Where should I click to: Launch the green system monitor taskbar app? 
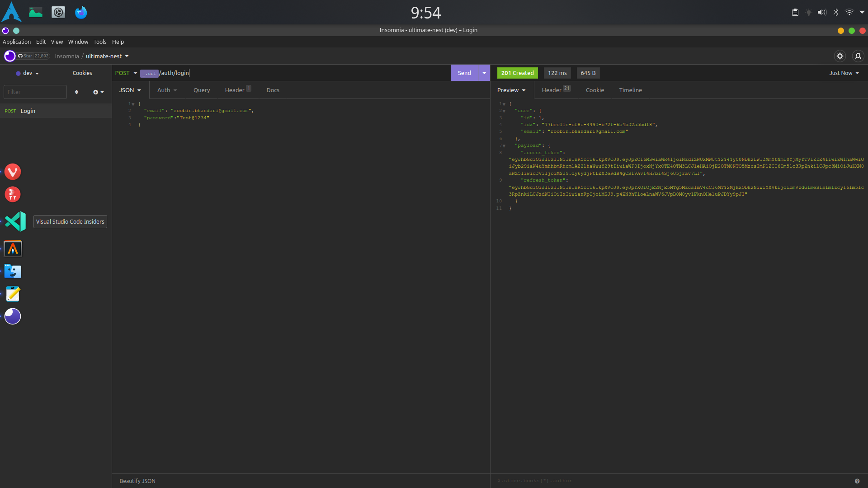pos(35,12)
